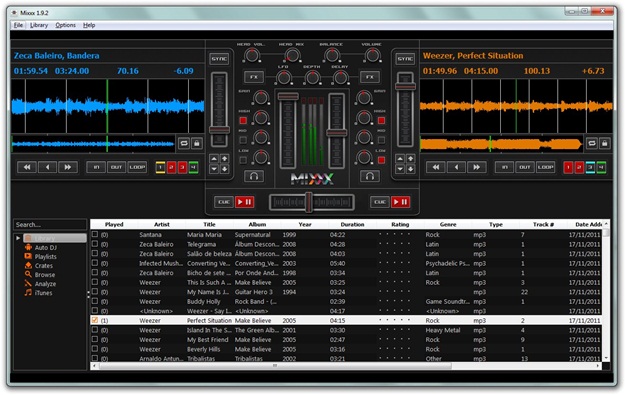The image size is (625, 395).
Task: Set loop IN on right deck
Action: tap(505, 167)
